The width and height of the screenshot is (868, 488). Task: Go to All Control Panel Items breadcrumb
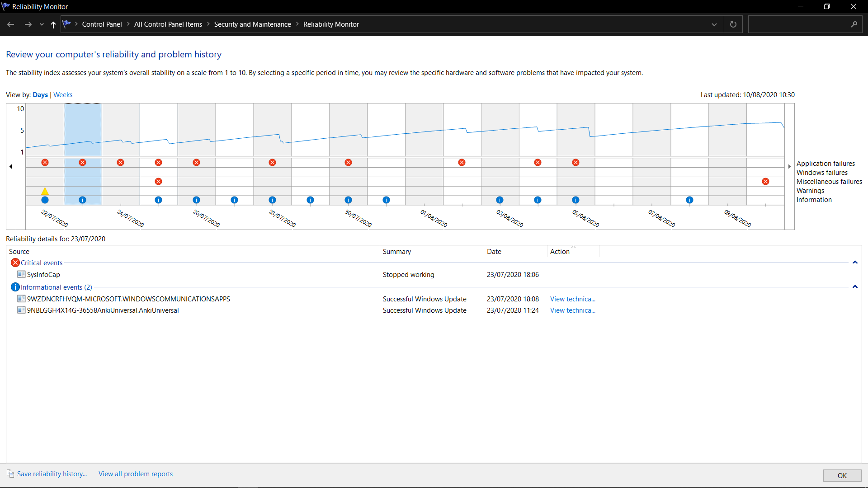tap(168, 24)
